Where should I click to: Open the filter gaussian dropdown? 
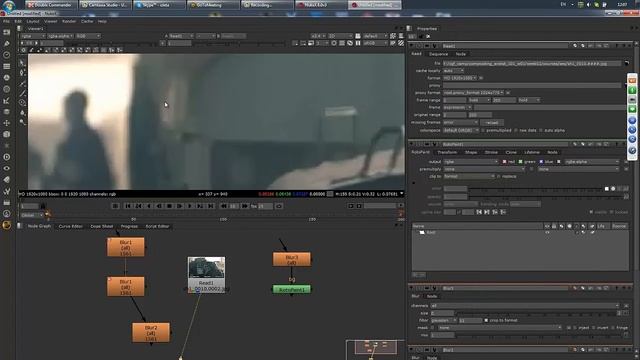(444, 320)
